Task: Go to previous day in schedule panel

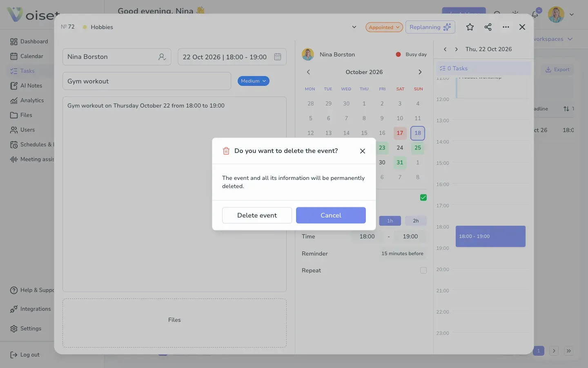Action: (445, 49)
